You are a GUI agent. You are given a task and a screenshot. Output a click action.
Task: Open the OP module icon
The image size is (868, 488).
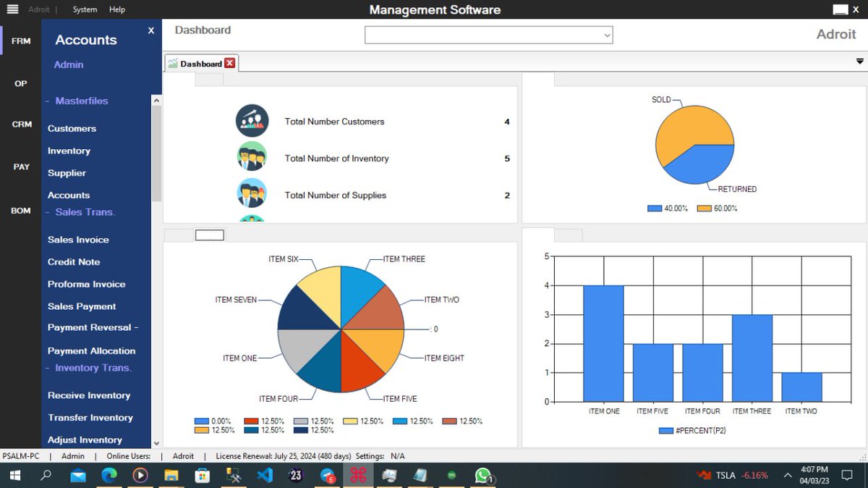[x=20, y=83]
